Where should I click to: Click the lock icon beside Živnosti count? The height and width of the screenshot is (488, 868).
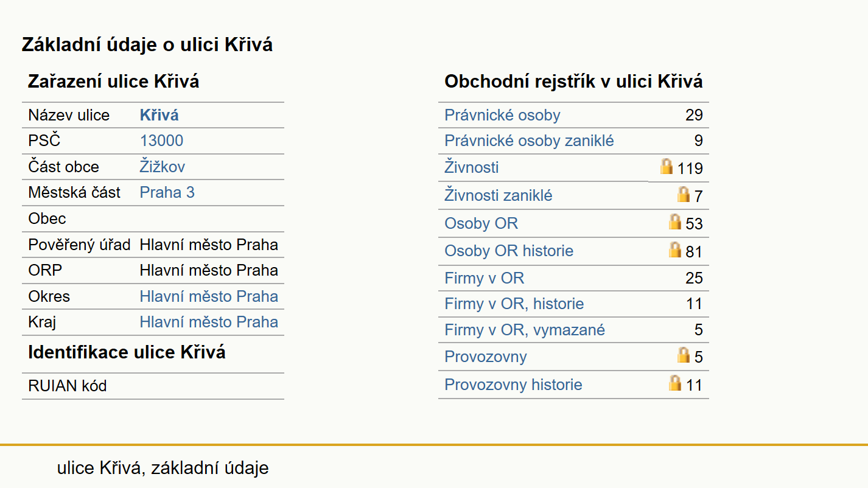667,167
